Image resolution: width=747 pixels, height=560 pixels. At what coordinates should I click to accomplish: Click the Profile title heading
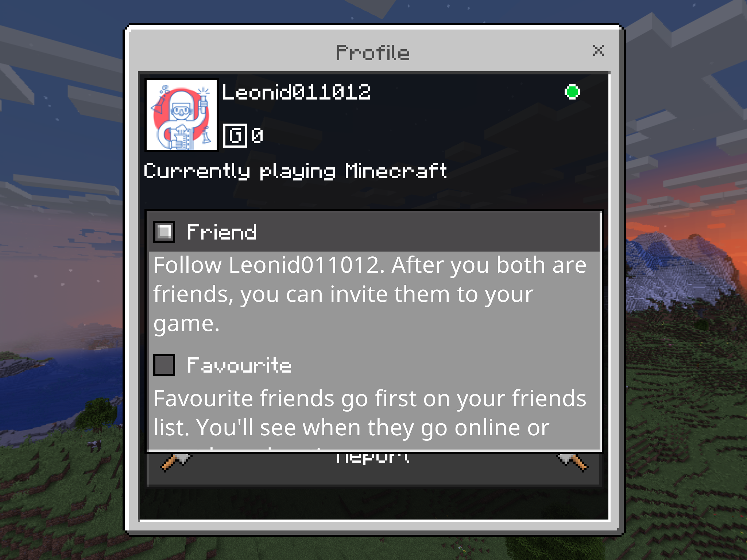[373, 53]
